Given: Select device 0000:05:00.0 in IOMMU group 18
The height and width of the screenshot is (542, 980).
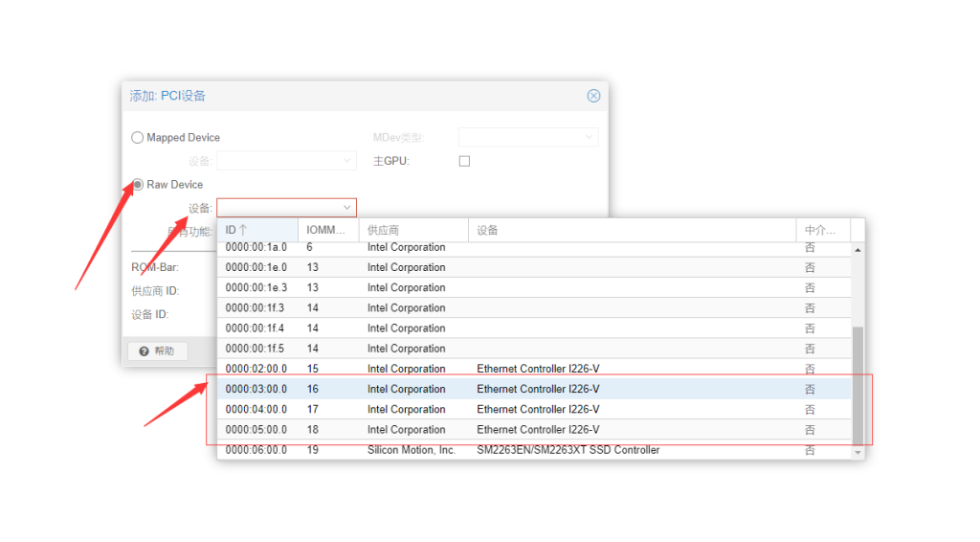Looking at the screenshot, I should [536, 430].
